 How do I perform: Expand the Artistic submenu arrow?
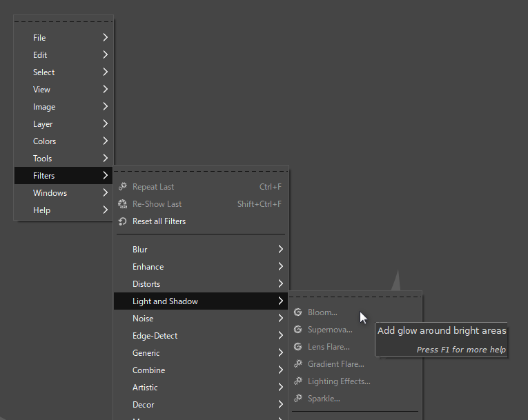pos(280,387)
